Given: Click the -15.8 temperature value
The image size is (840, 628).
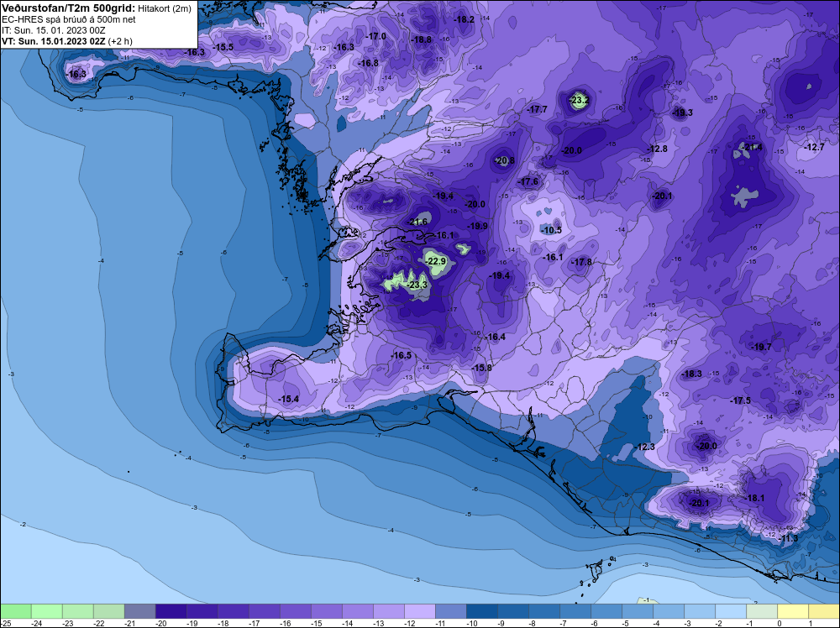Looking at the screenshot, I should click(481, 368).
